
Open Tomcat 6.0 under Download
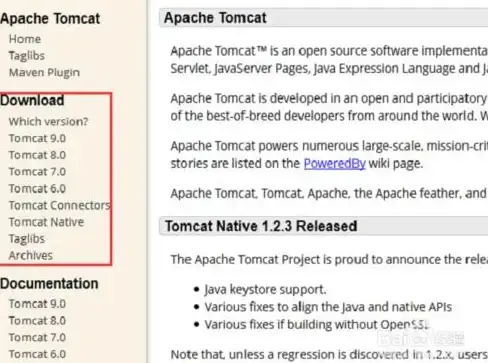point(37,189)
